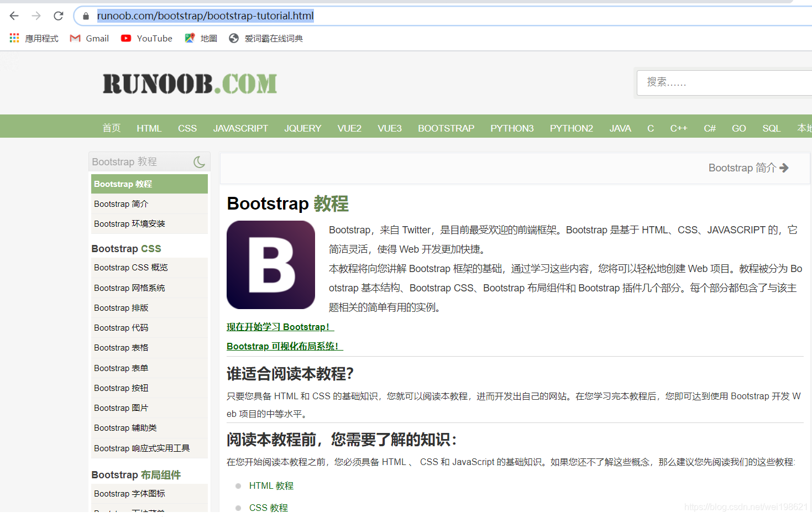Click the 谁适合阅读本教程? heading

pyautogui.click(x=290, y=374)
